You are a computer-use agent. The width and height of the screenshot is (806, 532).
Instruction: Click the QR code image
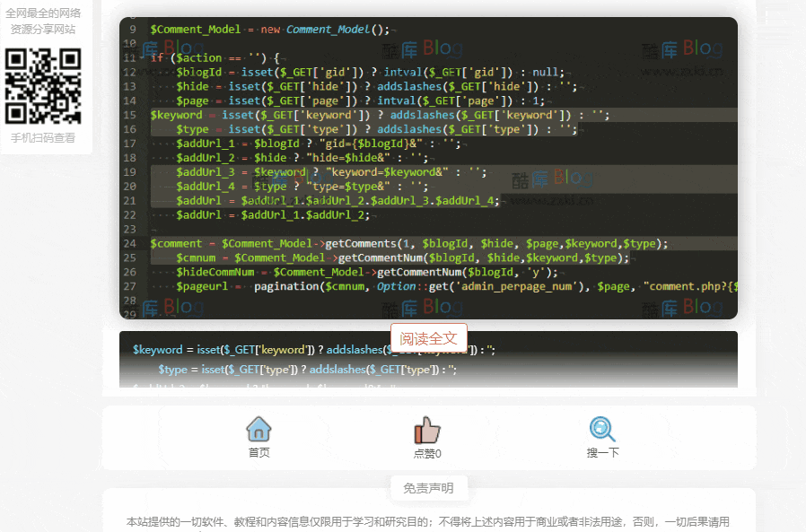click(43, 86)
